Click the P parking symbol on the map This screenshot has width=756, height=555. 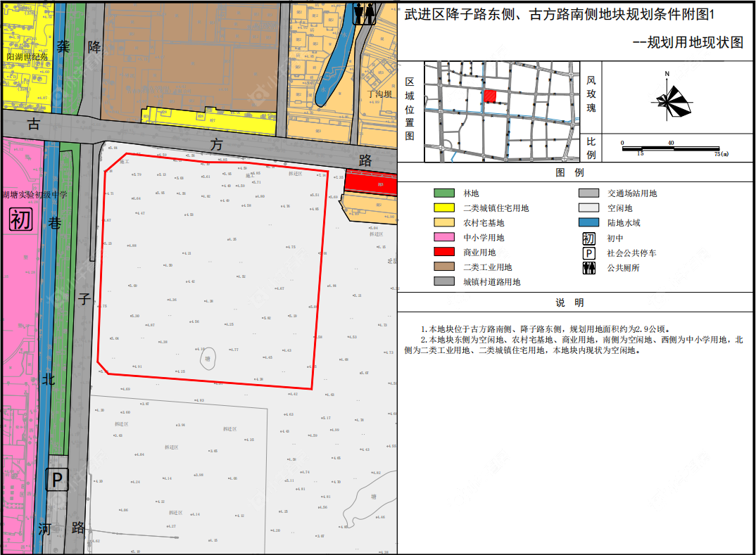(x=58, y=480)
